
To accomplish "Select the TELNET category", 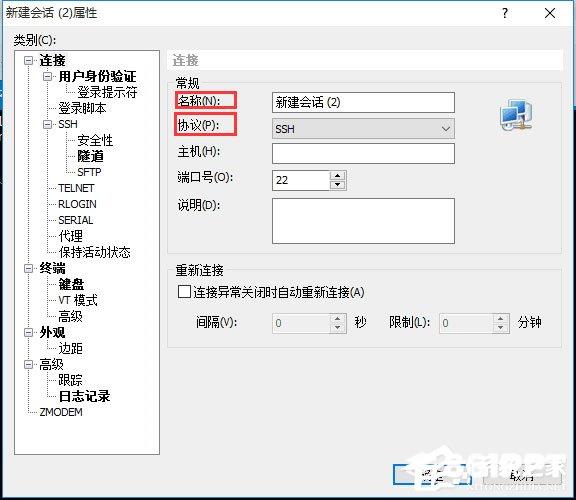I will (76, 188).
